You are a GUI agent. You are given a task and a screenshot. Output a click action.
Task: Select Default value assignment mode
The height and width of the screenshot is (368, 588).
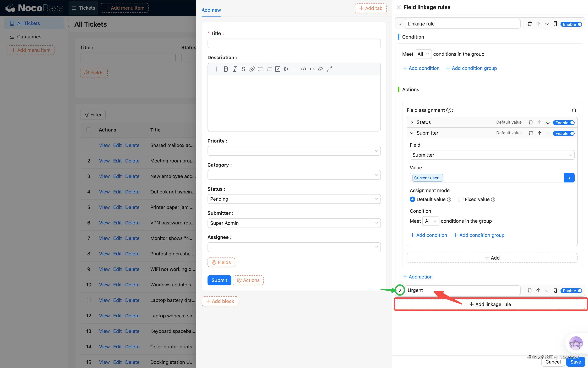point(412,199)
